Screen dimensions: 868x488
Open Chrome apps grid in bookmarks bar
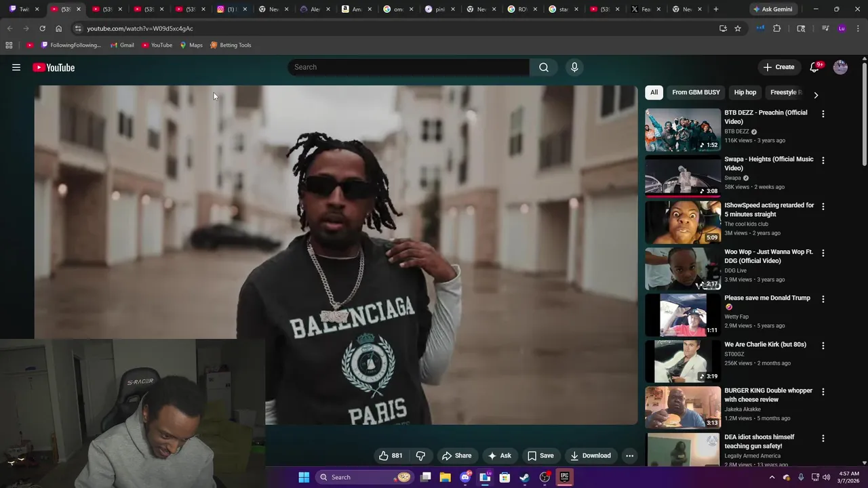(9, 45)
